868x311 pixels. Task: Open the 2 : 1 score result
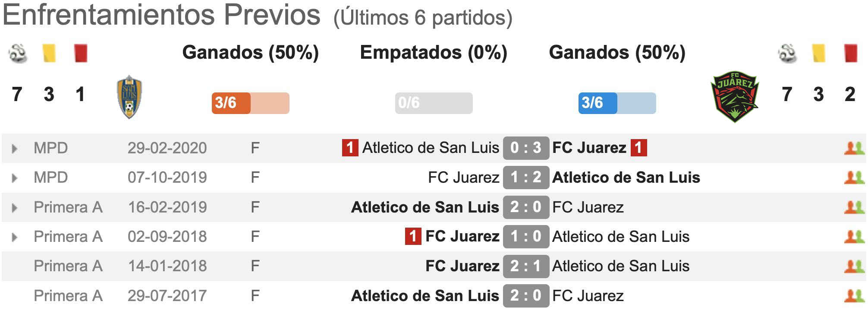(526, 266)
